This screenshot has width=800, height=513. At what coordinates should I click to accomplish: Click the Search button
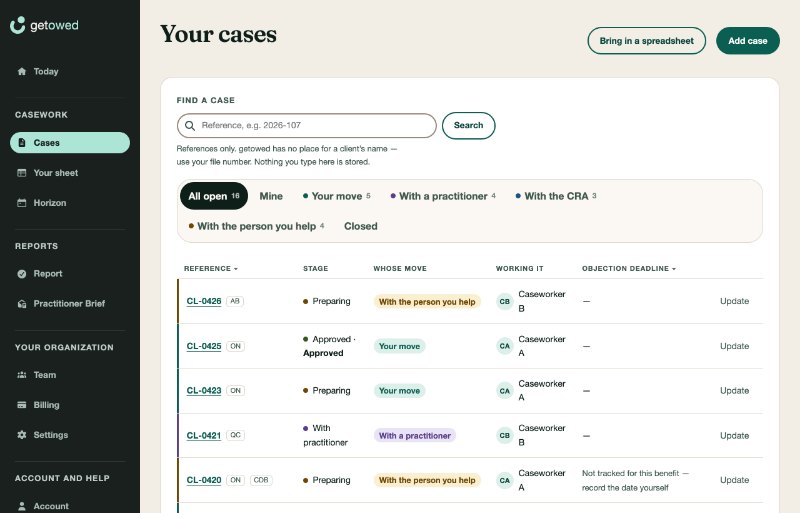[x=468, y=126]
